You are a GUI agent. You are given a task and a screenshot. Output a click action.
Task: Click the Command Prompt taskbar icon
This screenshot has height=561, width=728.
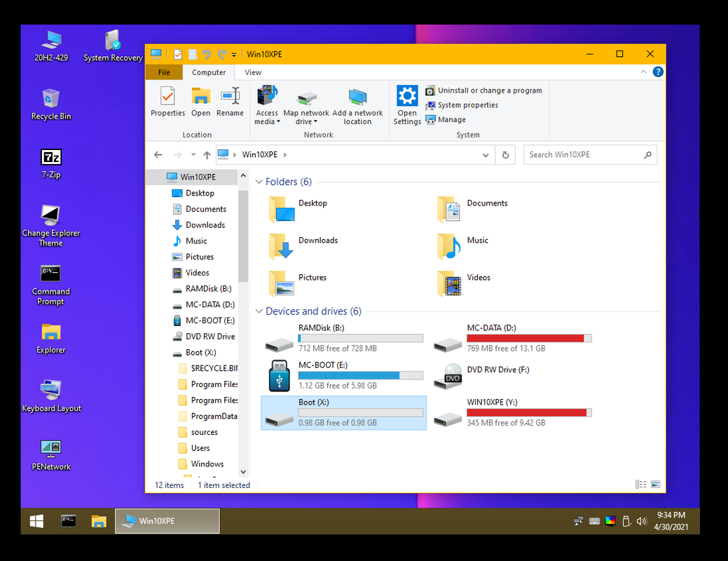(68, 521)
